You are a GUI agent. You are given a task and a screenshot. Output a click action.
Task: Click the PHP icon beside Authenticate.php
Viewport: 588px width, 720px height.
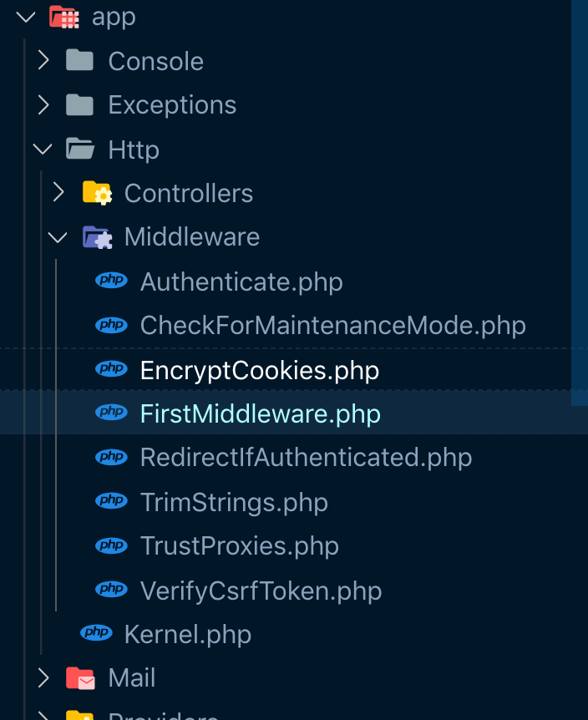point(111,281)
